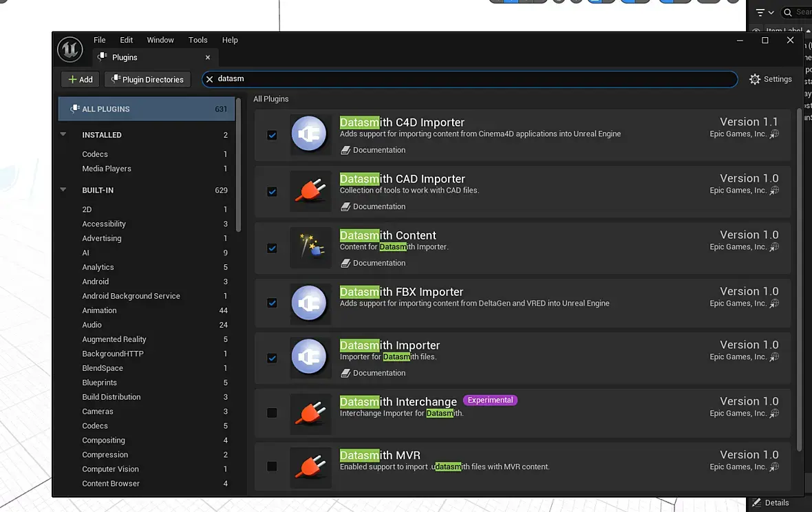
Task: Click the Datasmith C4D Importer plugin icon
Action: (x=310, y=134)
